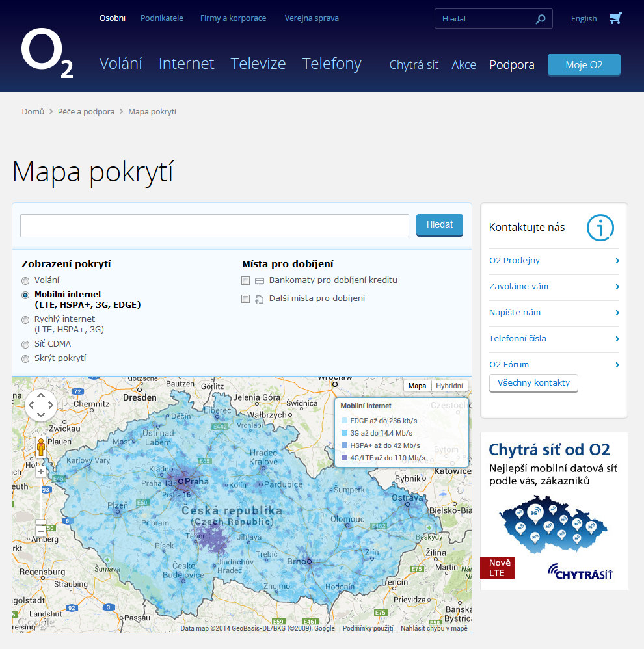Select the Rychlý internet radio button
This screenshot has height=649, width=644.
click(x=25, y=319)
